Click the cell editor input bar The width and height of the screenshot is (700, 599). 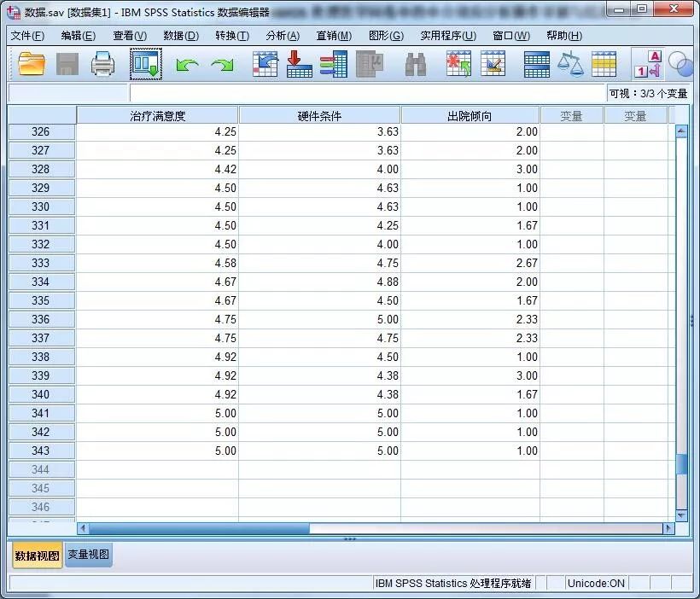367,93
